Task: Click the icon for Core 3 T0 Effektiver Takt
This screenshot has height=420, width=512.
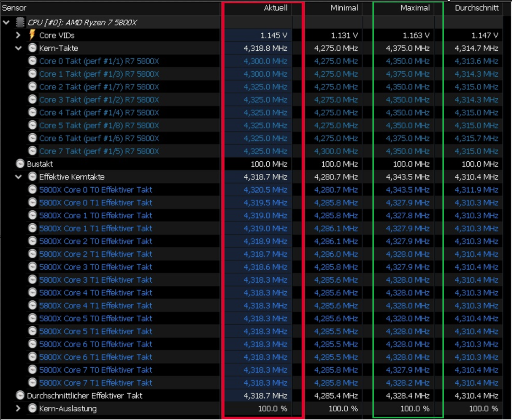Action: pos(32,267)
